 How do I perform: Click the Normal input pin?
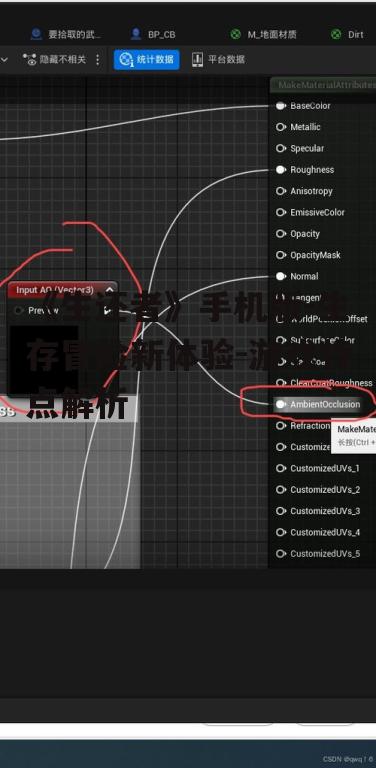click(x=281, y=276)
